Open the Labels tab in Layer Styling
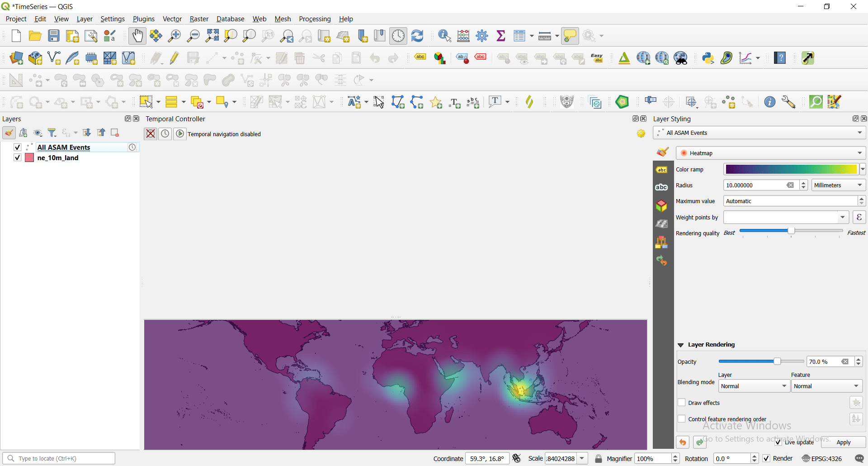868x466 pixels. 661,169
